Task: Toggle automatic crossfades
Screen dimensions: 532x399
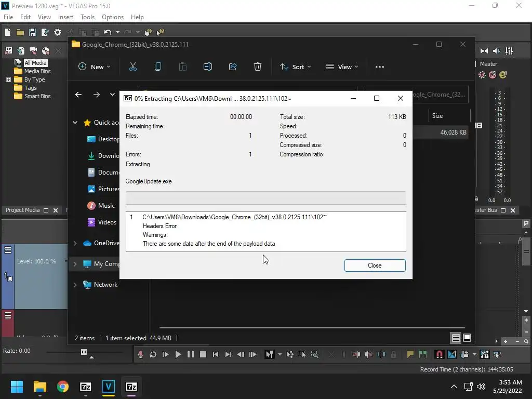Action: coord(452,354)
